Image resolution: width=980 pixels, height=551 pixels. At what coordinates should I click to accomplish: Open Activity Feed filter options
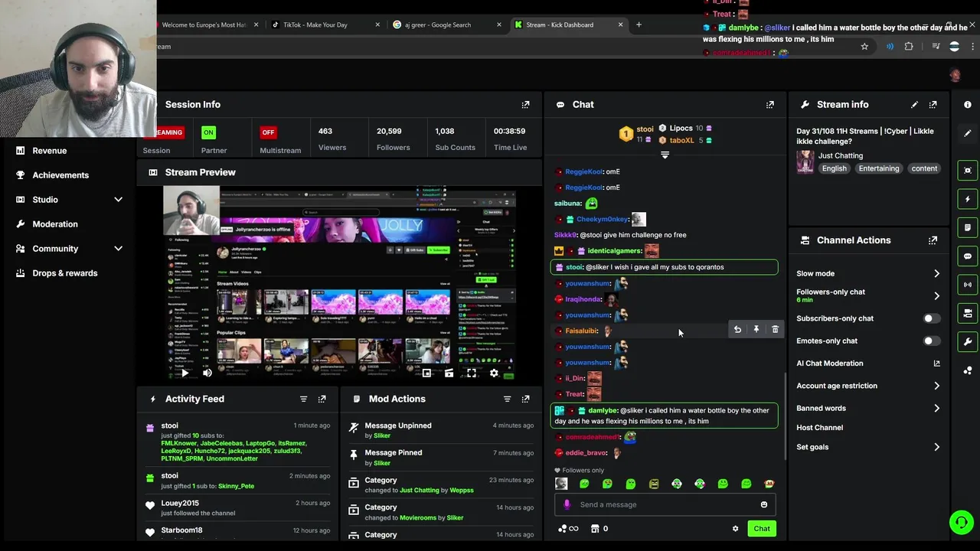click(303, 399)
